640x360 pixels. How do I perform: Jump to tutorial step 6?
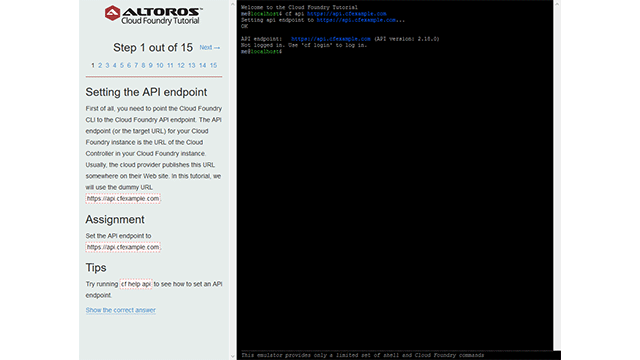click(x=129, y=65)
